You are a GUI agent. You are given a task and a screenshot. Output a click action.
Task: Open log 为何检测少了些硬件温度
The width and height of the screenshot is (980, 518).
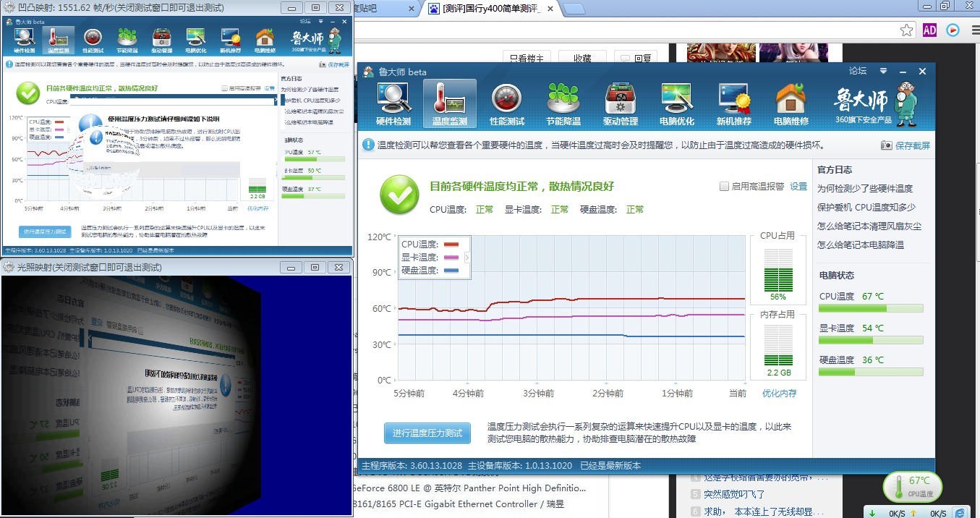(x=865, y=188)
